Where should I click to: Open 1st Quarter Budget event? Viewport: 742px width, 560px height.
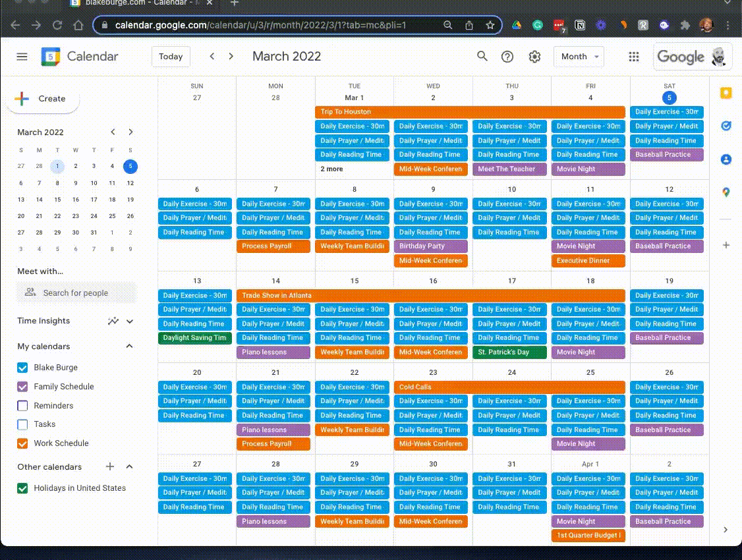588,536
